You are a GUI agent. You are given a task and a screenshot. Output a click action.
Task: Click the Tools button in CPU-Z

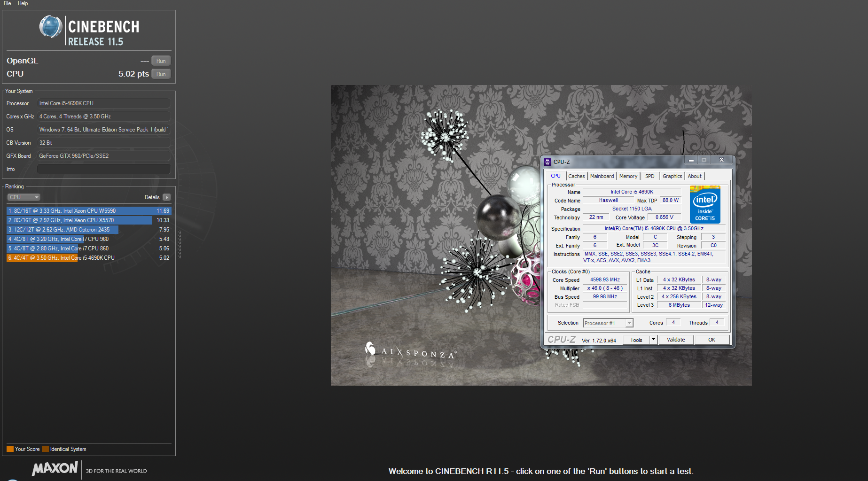coord(636,340)
